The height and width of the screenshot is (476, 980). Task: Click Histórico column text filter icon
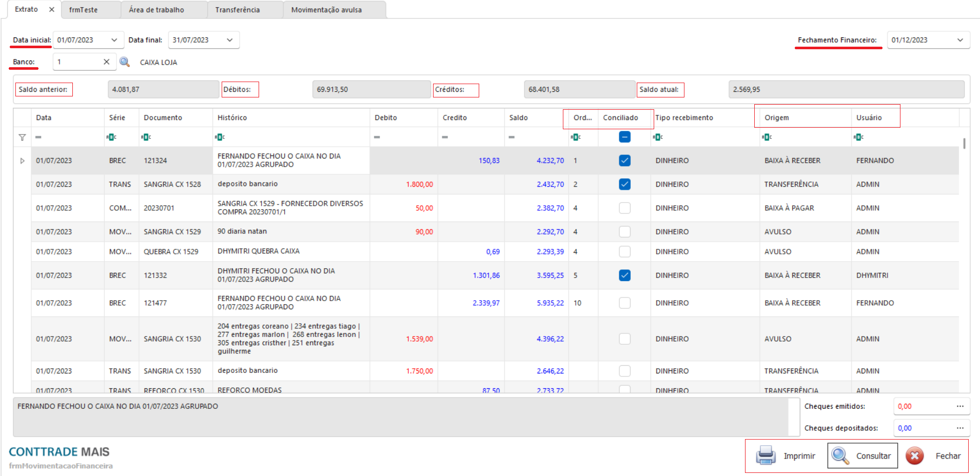coord(220,137)
